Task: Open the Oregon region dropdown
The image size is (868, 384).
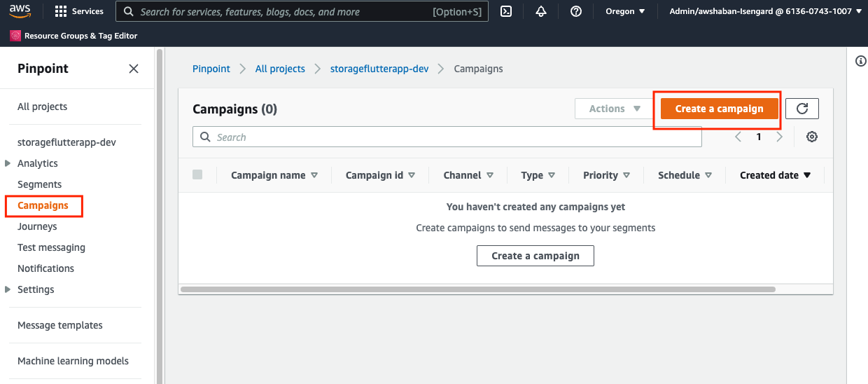Action: 625,11
